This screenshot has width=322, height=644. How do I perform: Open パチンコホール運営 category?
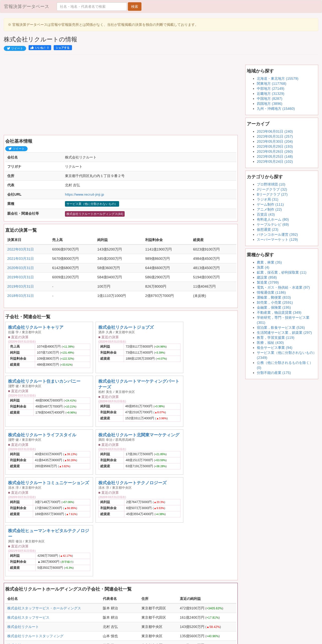tap(277, 234)
